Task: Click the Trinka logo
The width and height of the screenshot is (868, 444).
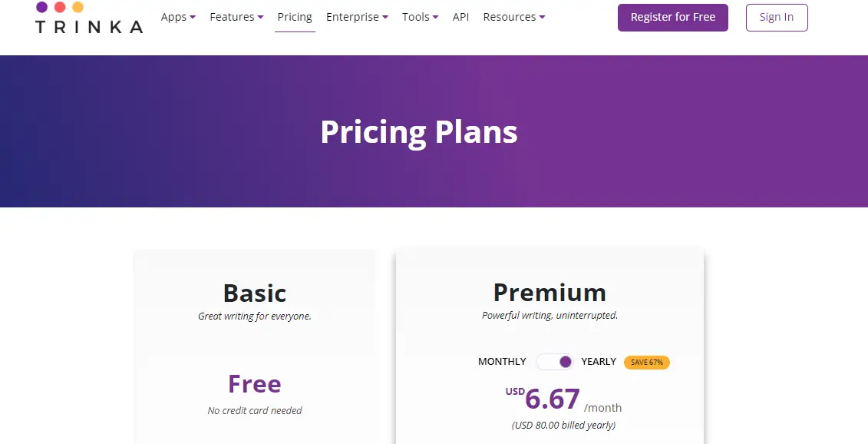Action: tap(88, 18)
